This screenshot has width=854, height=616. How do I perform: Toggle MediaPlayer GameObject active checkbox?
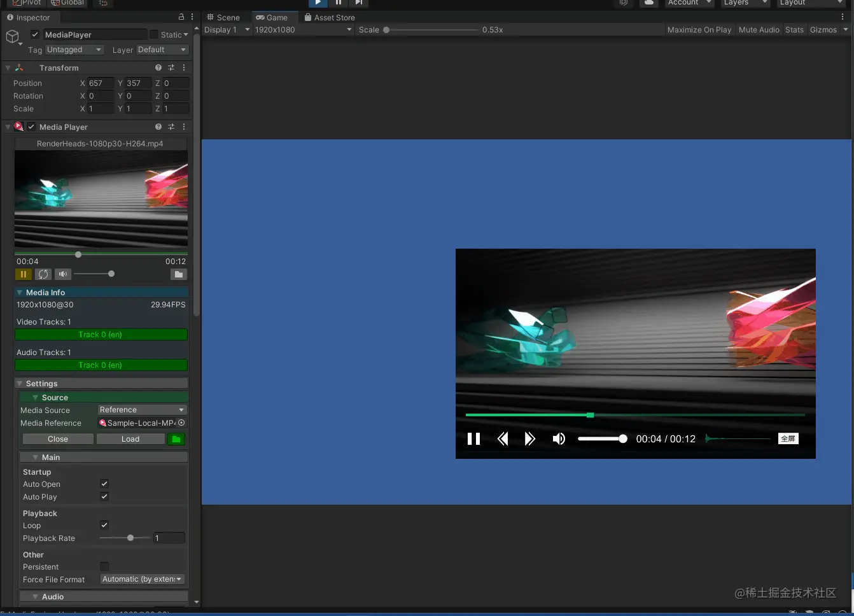pyautogui.click(x=35, y=34)
